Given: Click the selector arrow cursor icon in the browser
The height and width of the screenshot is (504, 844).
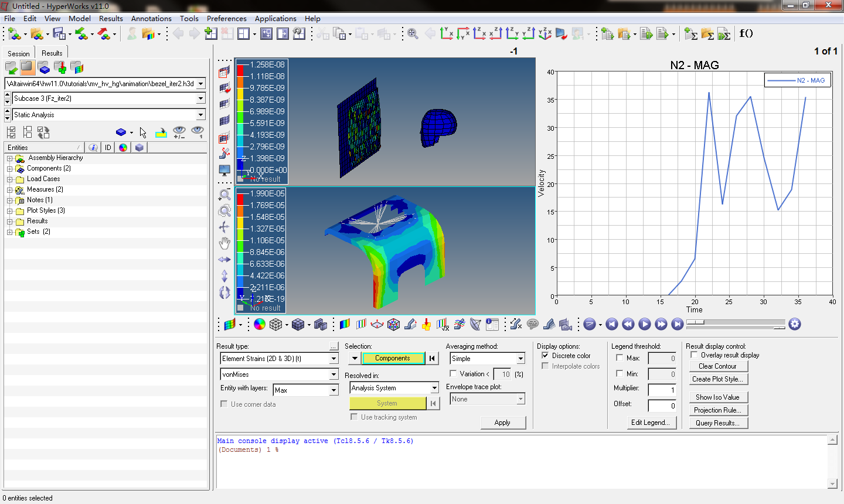Looking at the screenshot, I should pos(143,132).
